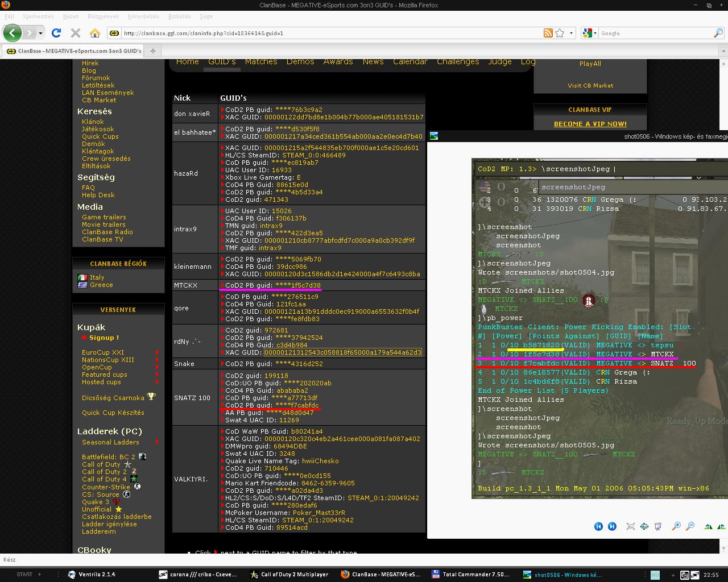728x582 pixels.
Task: Start slideshow in the image viewer
Action: point(658,526)
